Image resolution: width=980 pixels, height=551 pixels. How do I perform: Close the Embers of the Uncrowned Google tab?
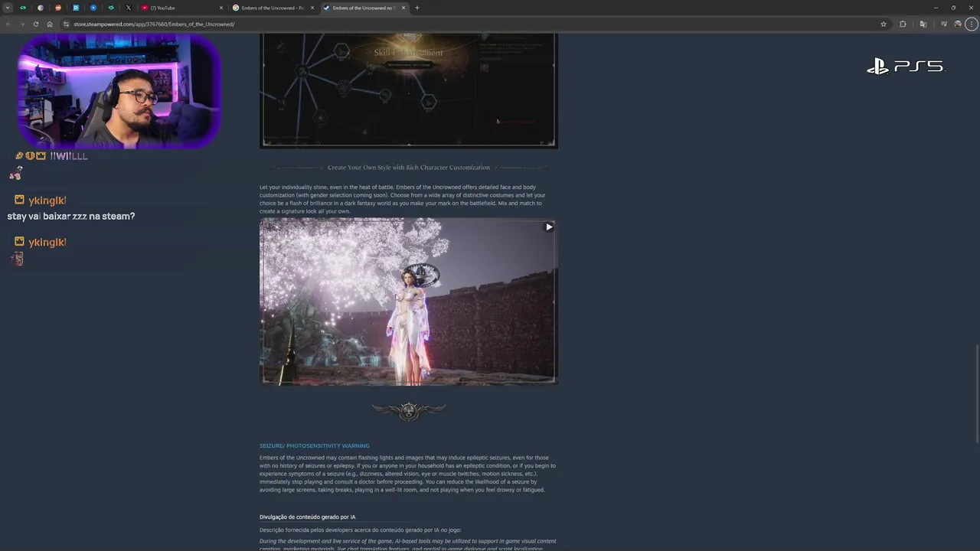tap(312, 8)
